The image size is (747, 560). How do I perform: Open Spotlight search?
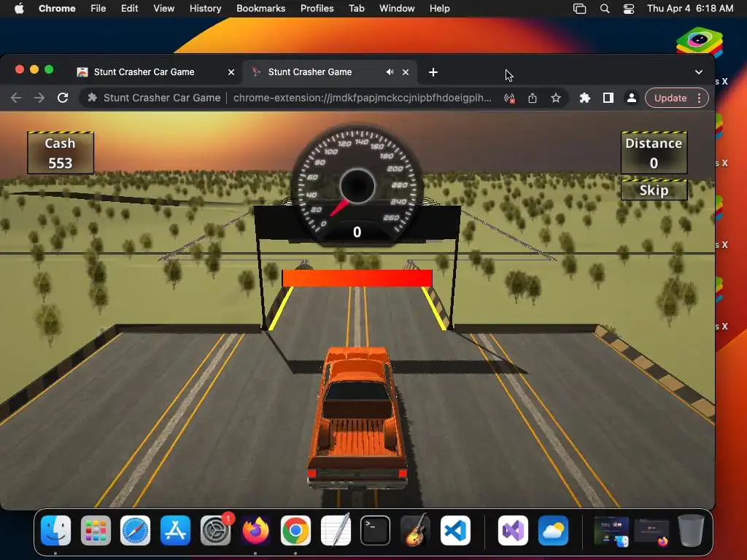[605, 9]
